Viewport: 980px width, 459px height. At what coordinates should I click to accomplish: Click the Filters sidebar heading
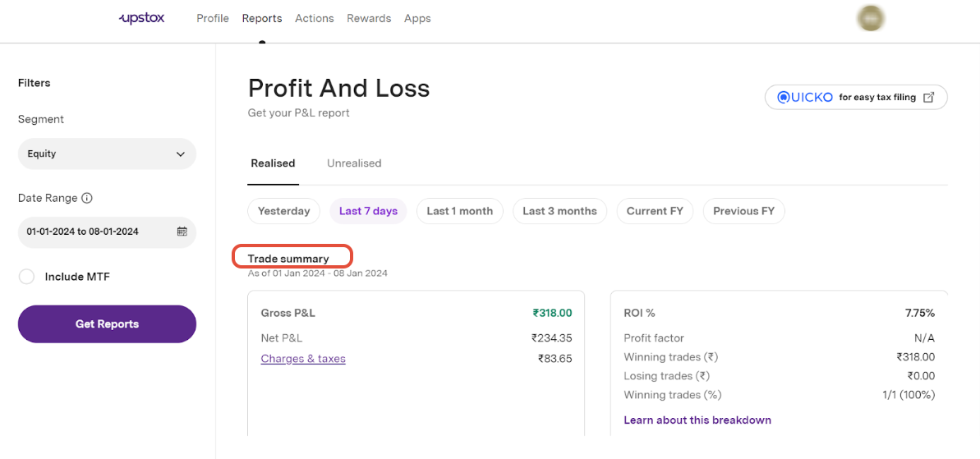(35, 82)
